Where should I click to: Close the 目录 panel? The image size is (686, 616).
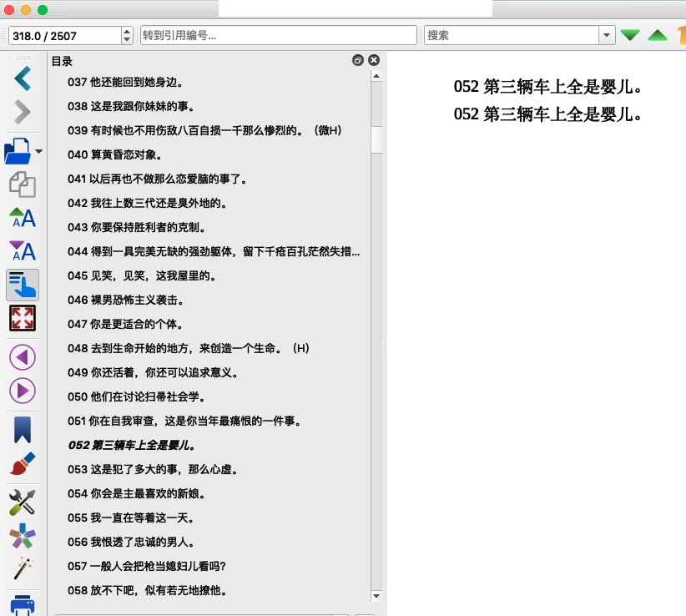pyautogui.click(x=374, y=60)
